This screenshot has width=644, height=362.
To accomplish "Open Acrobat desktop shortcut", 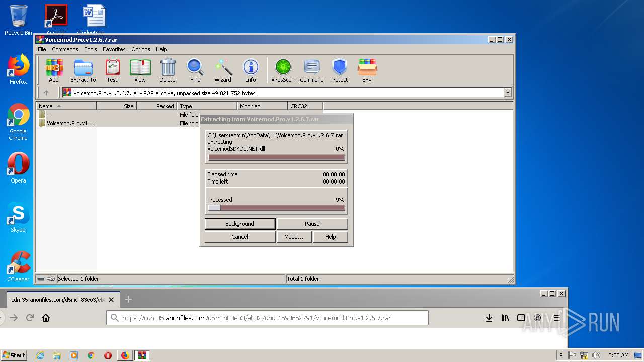I will click(x=56, y=19).
